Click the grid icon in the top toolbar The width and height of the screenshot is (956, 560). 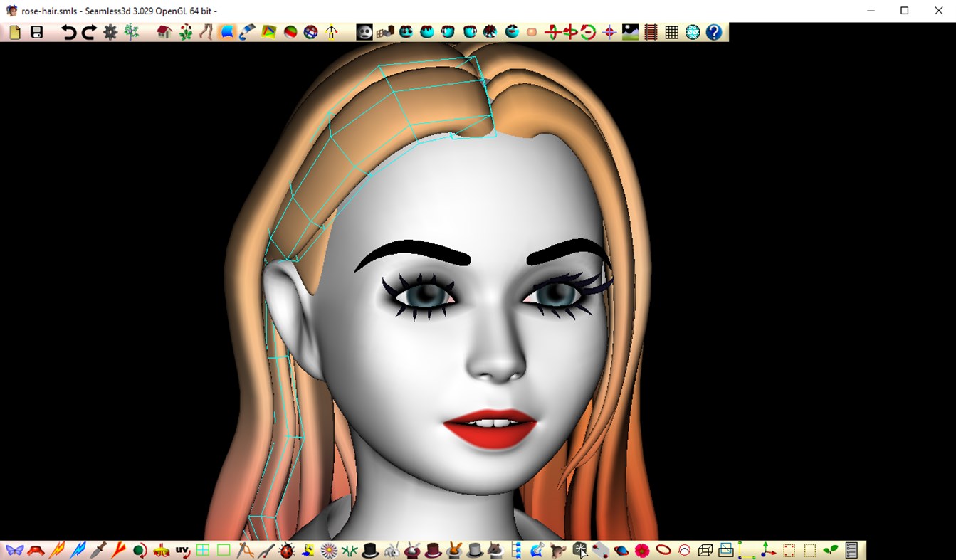(x=671, y=31)
